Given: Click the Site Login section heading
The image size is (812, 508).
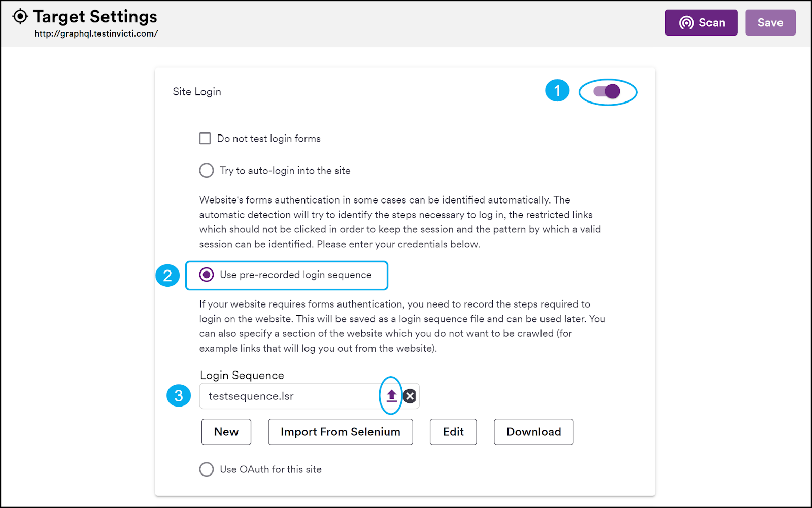Looking at the screenshot, I should coord(197,92).
